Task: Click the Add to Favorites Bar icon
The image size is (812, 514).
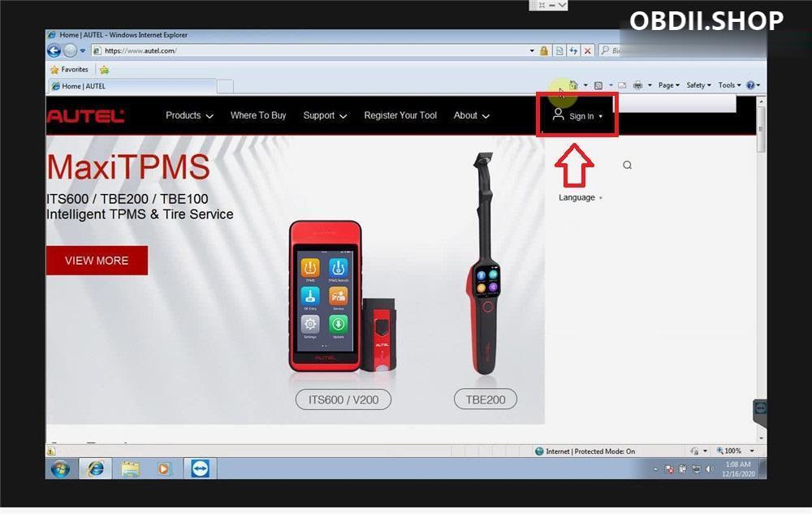Action: (104, 69)
